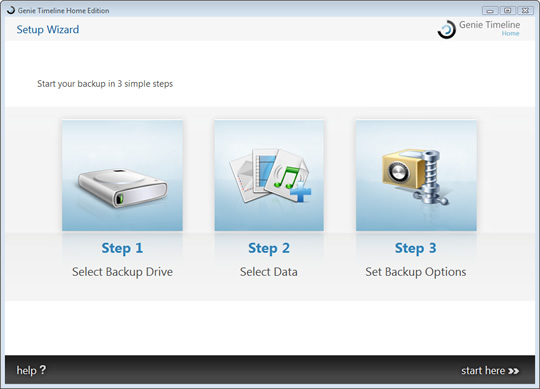
Task: Open help in the bottom bar
Action: [x=31, y=370]
